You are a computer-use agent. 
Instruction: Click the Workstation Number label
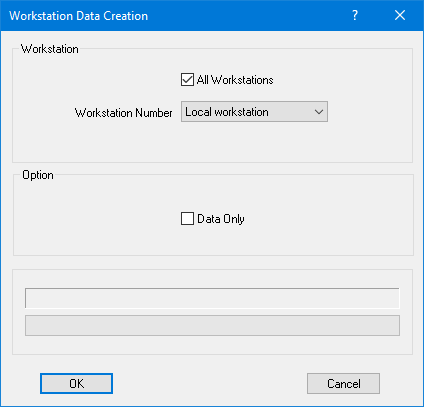click(x=124, y=113)
